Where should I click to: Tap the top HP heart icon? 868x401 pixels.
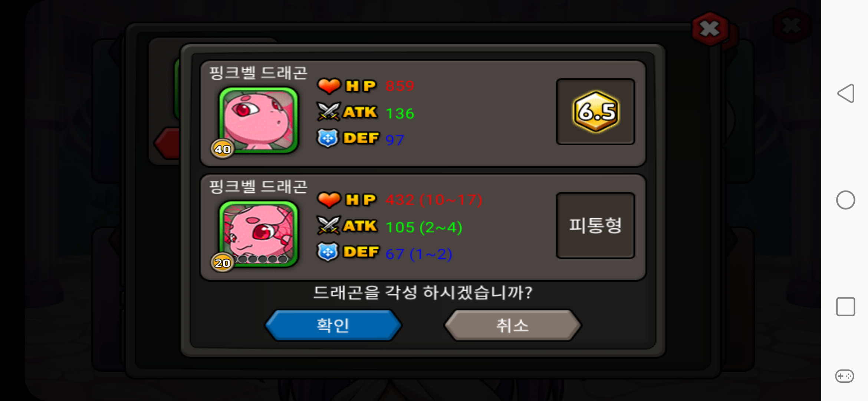329,86
